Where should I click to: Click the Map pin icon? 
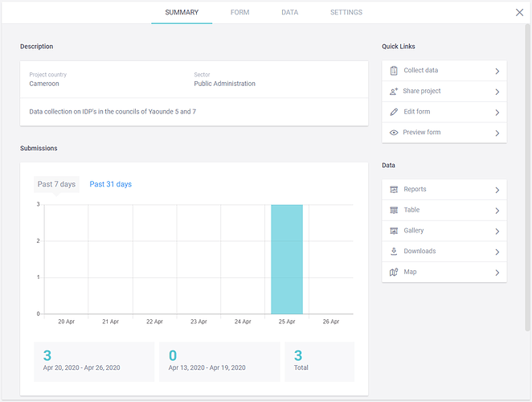[x=394, y=273]
